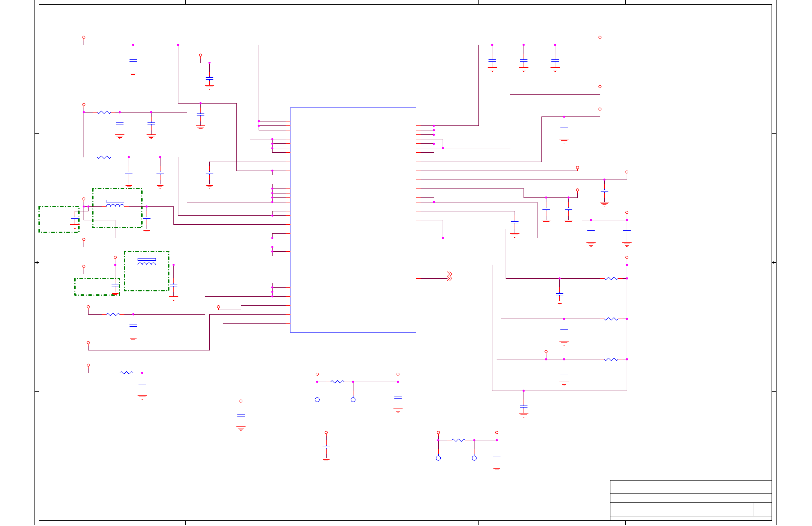
Task: Click the right test-point circle in the bottom-right network
Action: click(474, 458)
